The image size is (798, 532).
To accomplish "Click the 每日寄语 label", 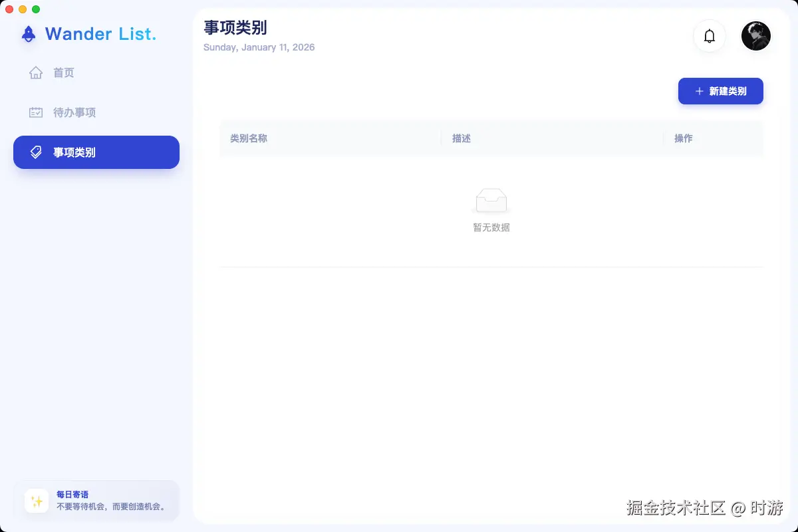I will coord(72,494).
